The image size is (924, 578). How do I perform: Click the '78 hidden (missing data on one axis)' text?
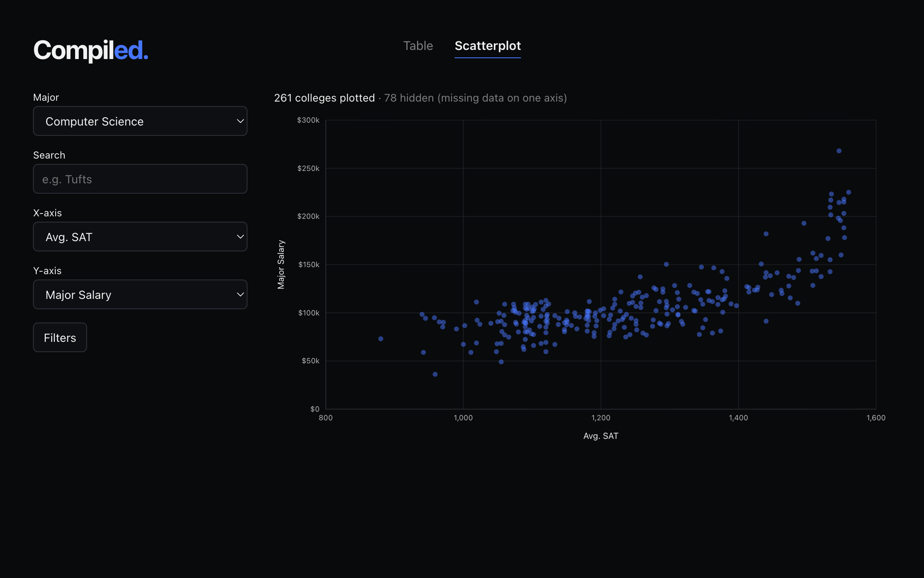click(476, 98)
